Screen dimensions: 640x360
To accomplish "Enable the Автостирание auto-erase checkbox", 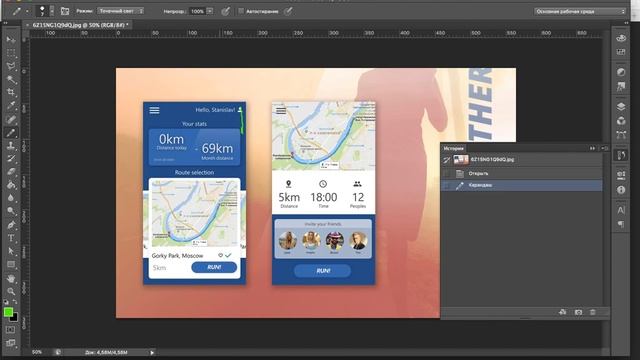I will 241,11.
